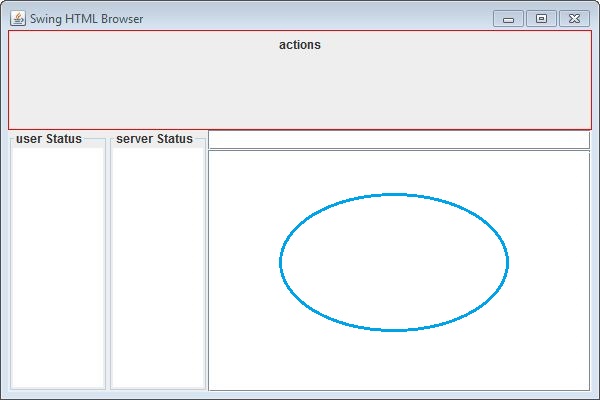
Task: Click the 'server Status' panel title
Action: tap(154, 139)
